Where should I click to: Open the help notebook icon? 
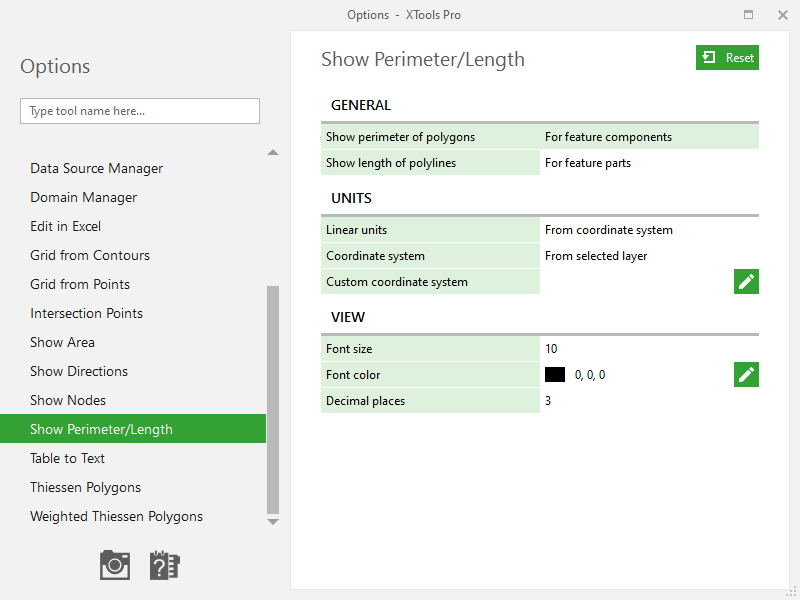pos(164,565)
